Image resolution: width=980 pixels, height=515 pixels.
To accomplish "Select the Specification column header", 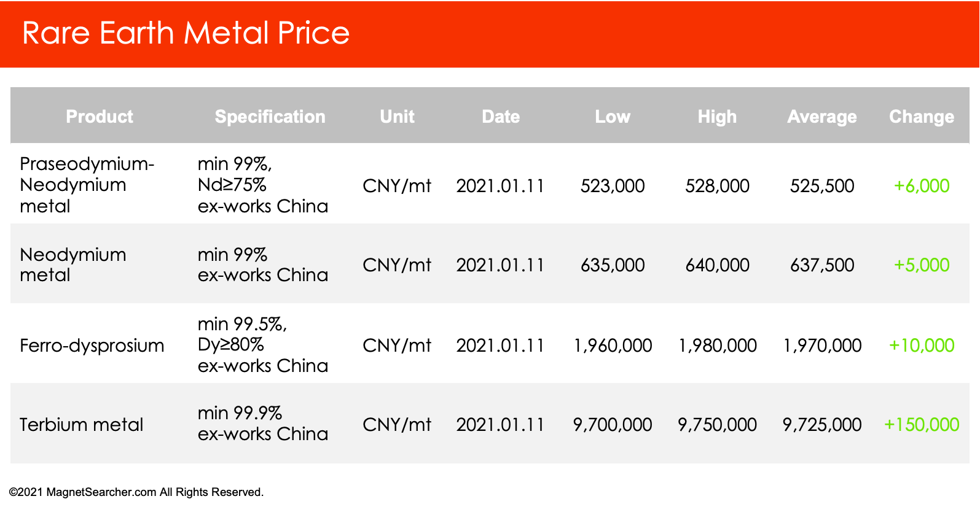I will tap(270, 117).
